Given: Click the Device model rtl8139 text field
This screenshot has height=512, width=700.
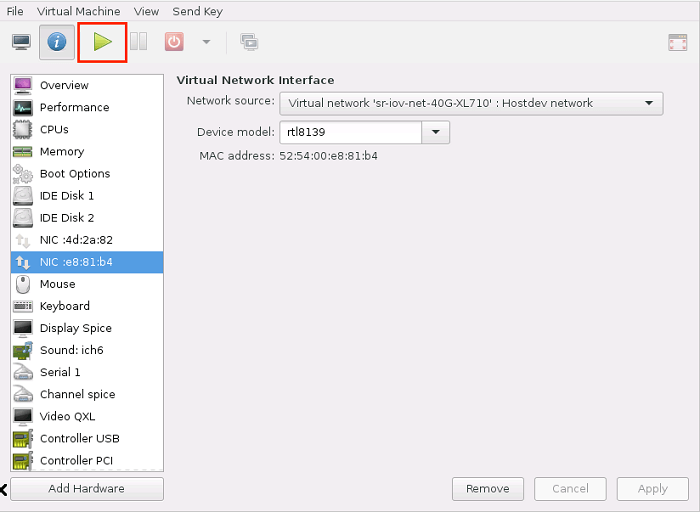Looking at the screenshot, I should point(350,132).
